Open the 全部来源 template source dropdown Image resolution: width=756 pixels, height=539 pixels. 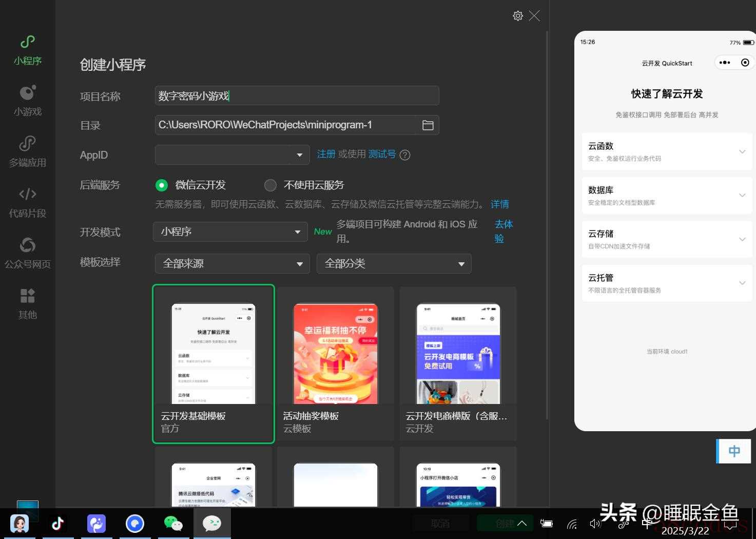pos(232,264)
